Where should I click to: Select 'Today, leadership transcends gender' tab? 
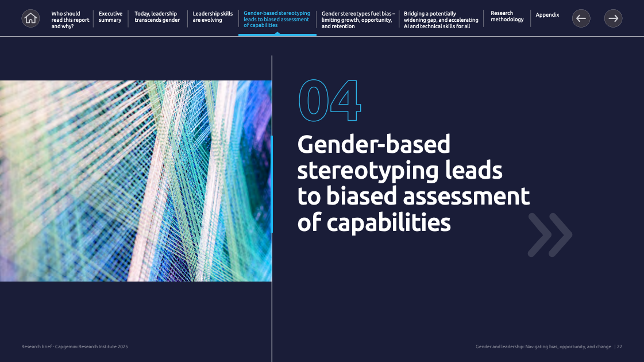coord(157,17)
